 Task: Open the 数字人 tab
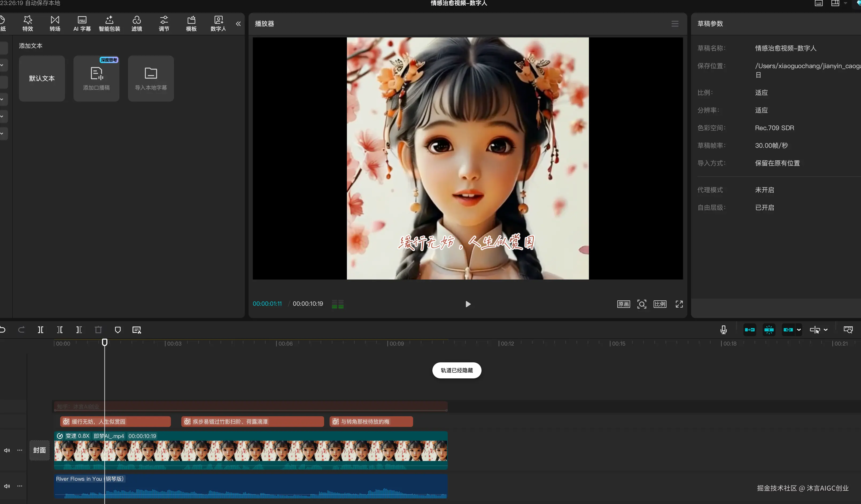pyautogui.click(x=218, y=24)
